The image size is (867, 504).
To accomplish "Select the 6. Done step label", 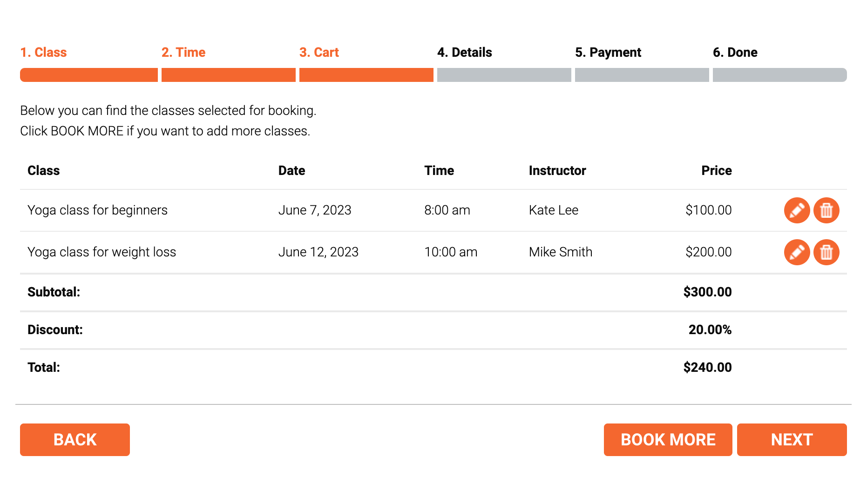I will pyautogui.click(x=735, y=52).
